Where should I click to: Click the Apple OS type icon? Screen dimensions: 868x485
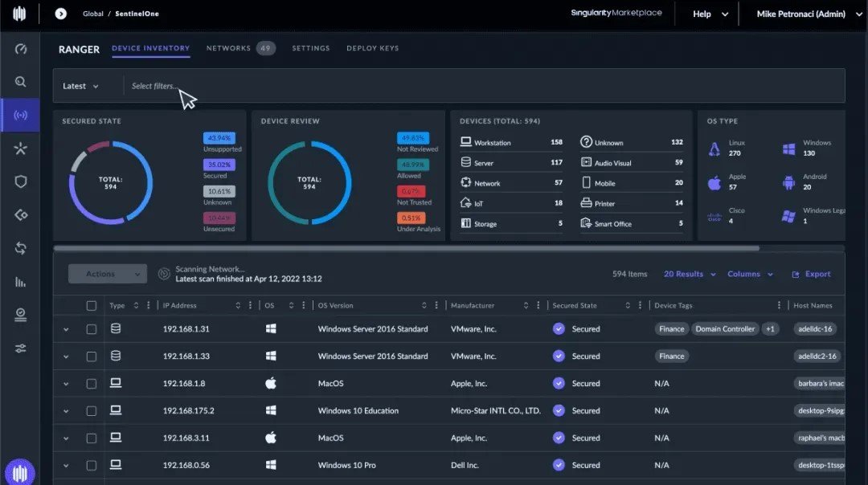[714, 182]
